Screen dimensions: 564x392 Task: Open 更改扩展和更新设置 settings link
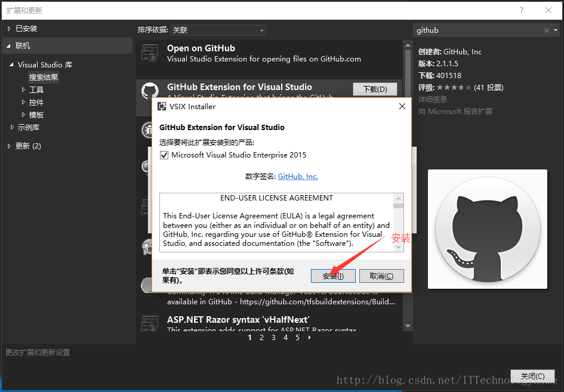38,353
